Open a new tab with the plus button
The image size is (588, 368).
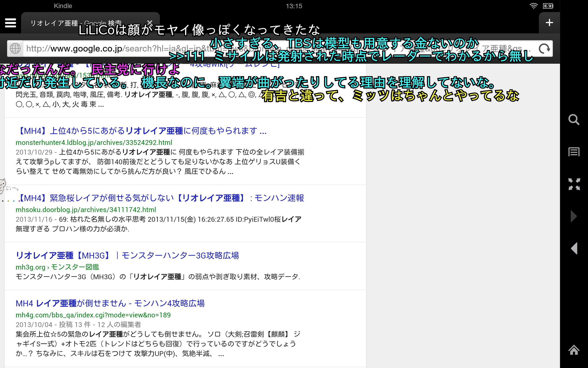click(x=549, y=23)
